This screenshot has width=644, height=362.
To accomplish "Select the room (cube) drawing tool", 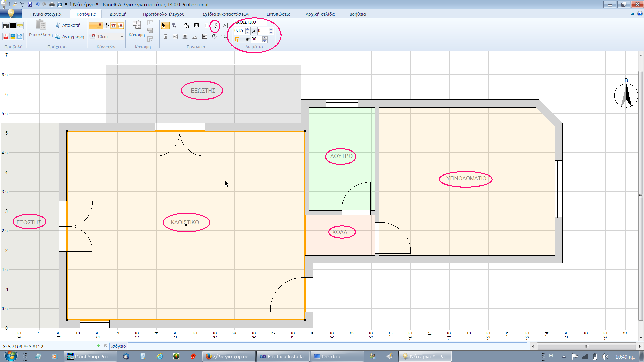I will (x=216, y=25).
